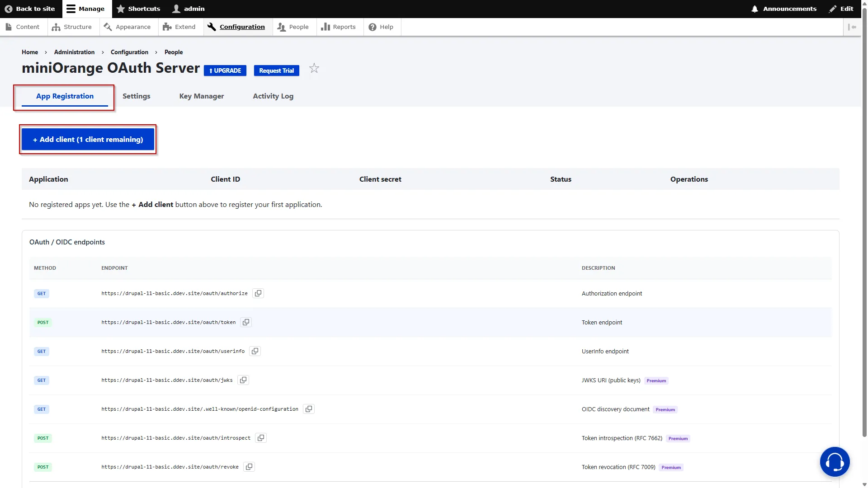Open Announcements from the bell item

[x=784, y=9]
